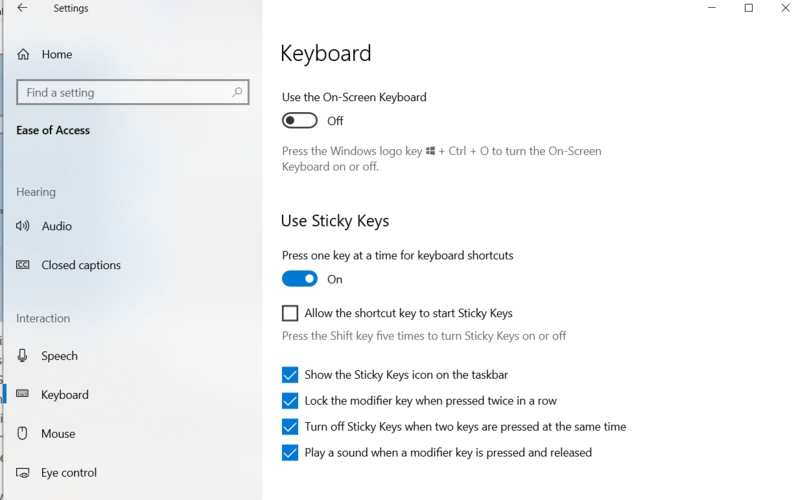Select the Audio speaker icon

point(23,227)
